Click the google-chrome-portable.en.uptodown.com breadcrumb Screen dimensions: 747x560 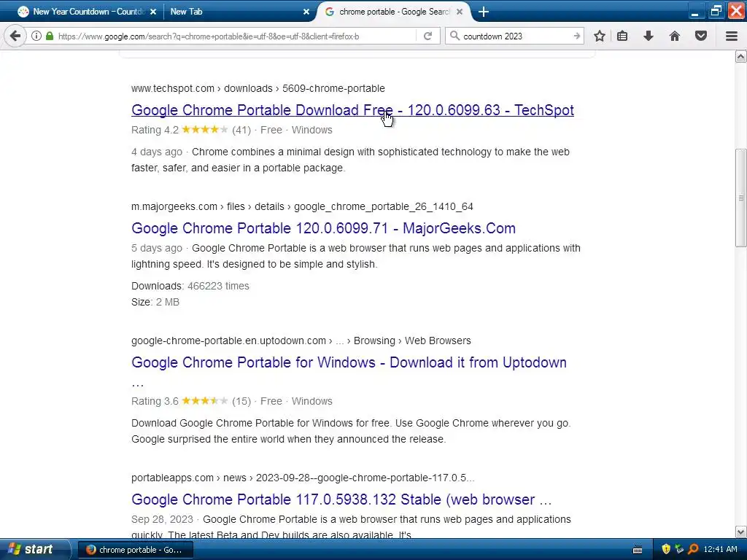pyautogui.click(x=301, y=341)
